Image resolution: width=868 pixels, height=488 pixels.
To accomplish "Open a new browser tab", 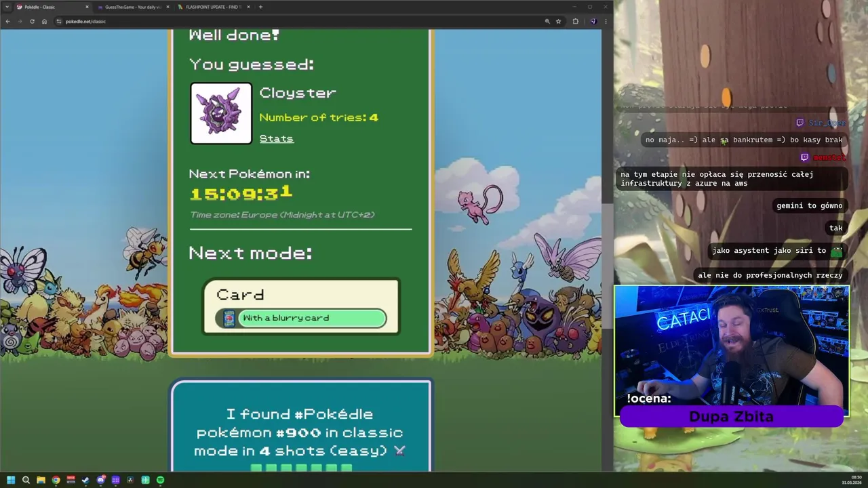I will pyautogui.click(x=261, y=7).
